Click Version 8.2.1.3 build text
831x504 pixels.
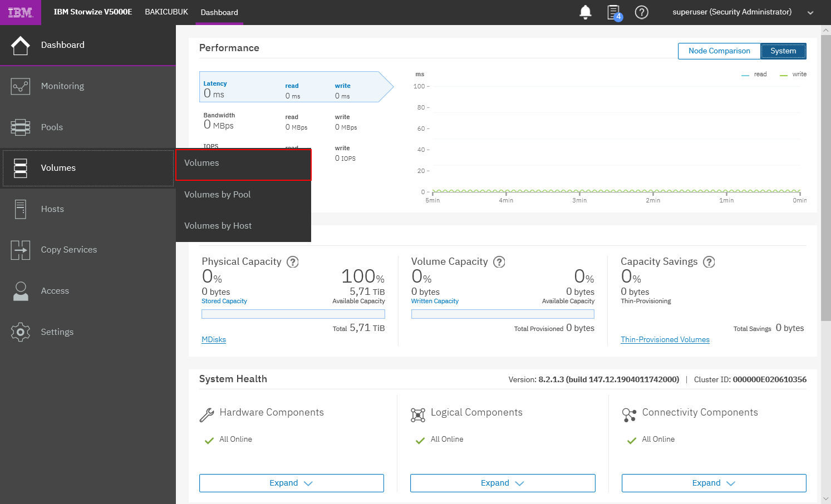[x=594, y=379]
